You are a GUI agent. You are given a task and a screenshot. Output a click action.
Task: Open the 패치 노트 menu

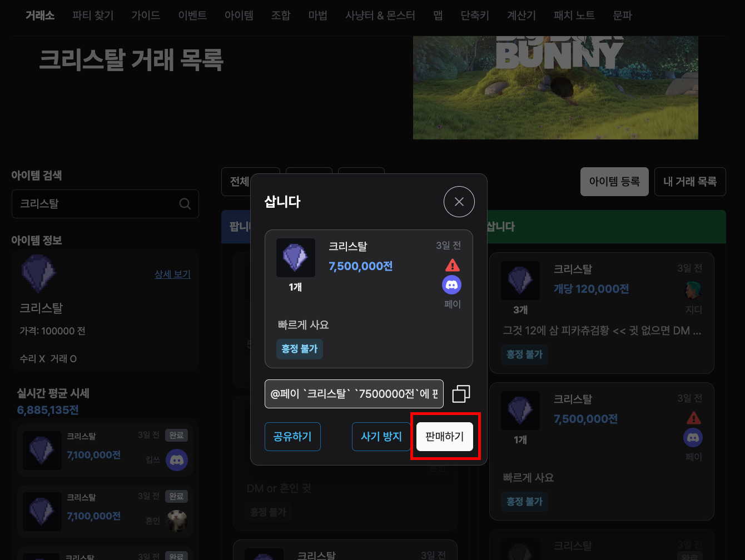coord(574,16)
